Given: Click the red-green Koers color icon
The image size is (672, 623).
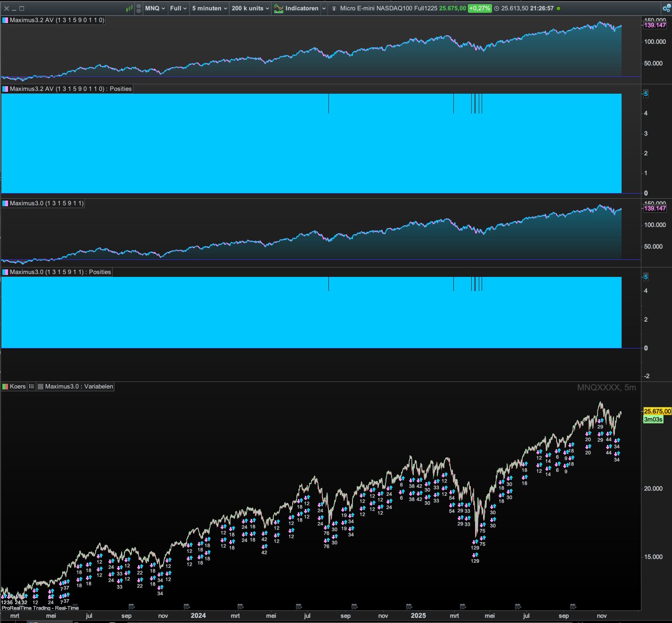Looking at the screenshot, I should (x=5, y=386).
